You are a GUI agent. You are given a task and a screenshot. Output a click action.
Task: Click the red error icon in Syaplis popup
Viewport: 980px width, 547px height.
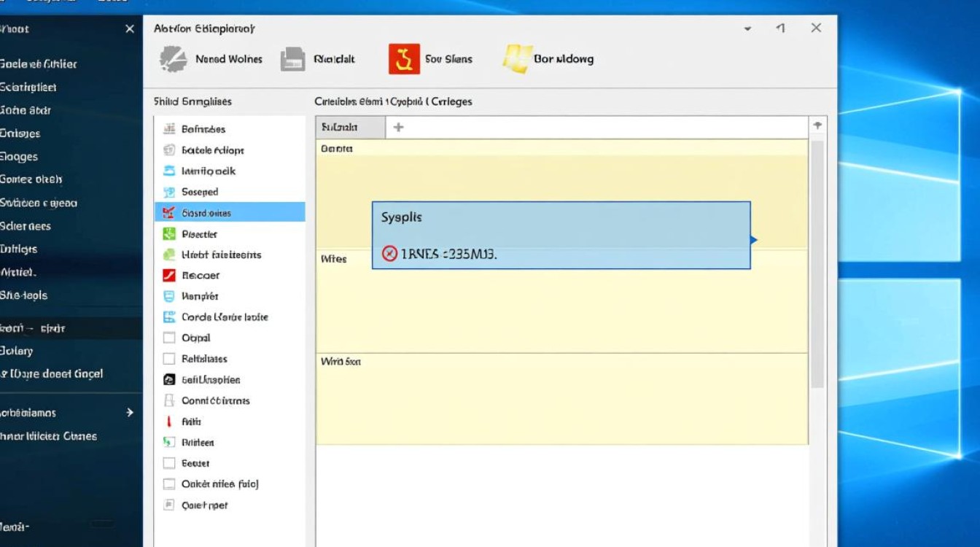[x=389, y=254]
